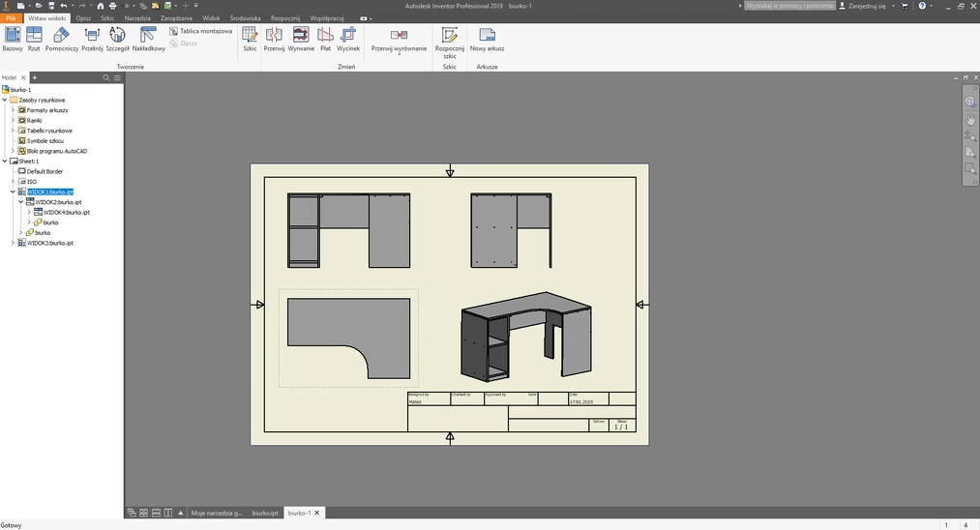Open the Pomocniczy auxiliary view tool
The width and height of the screenshot is (980, 530).
[61, 38]
